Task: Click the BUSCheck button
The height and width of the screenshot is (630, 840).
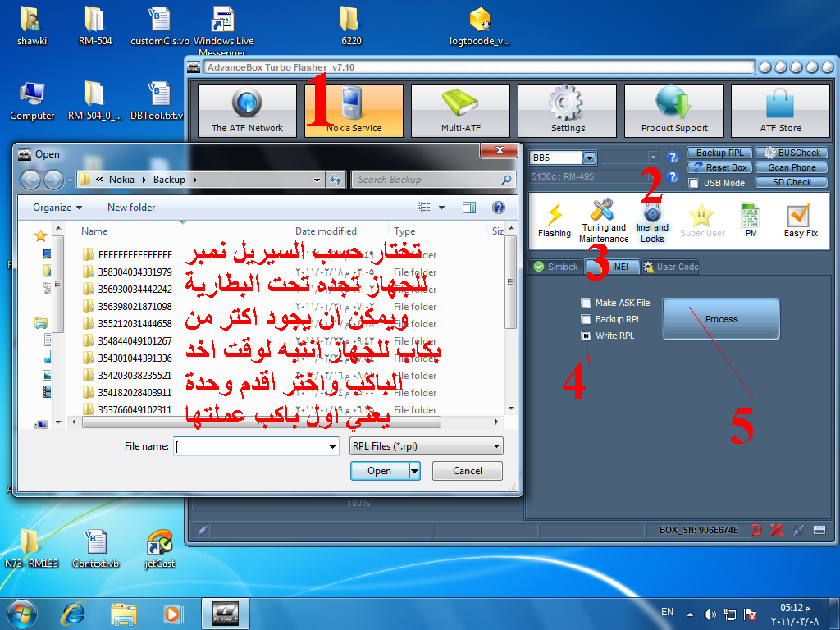Action: [792, 153]
